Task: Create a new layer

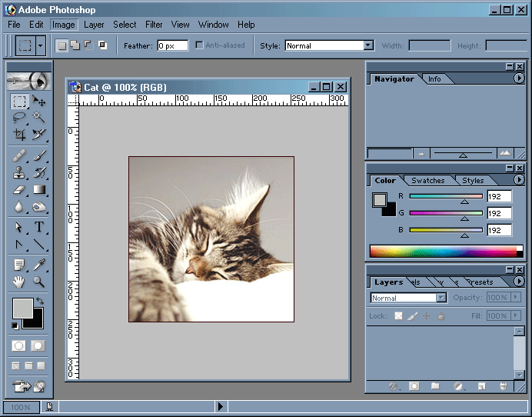Action: (x=481, y=386)
